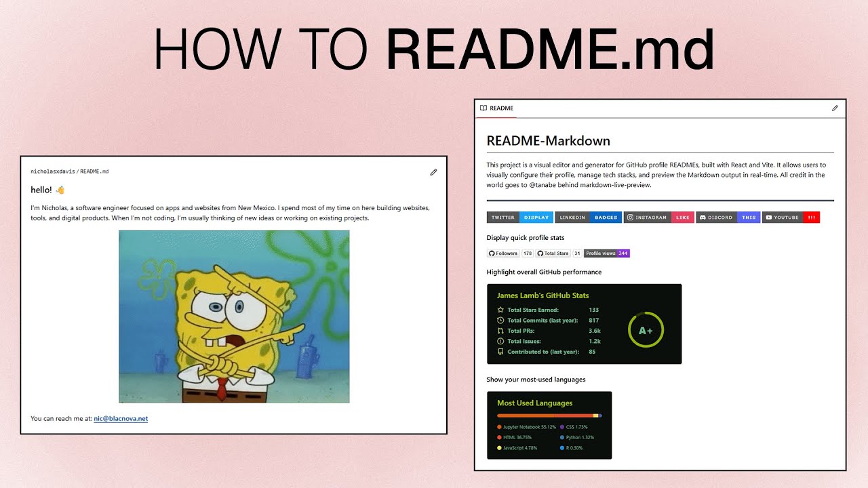This screenshot has height=488, width=868.
Task: Click the nicholasxdavis / README.md path text
Action: (x=70, y=171)
